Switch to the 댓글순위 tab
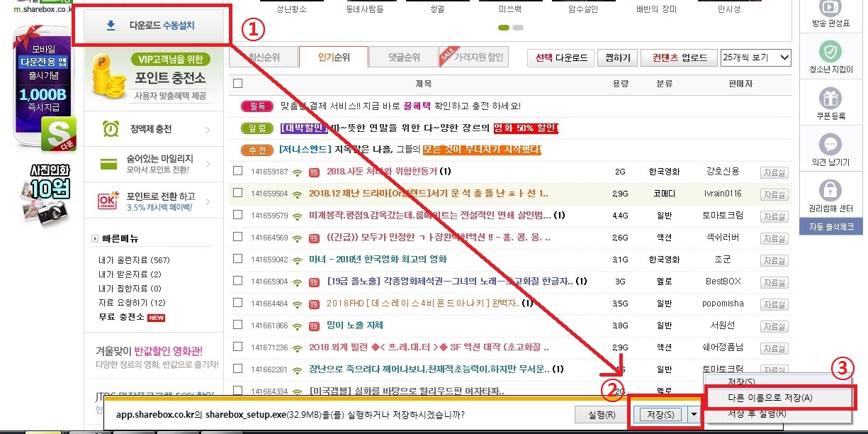The width and height of the screenshot is (868, 434). point(404,57)
